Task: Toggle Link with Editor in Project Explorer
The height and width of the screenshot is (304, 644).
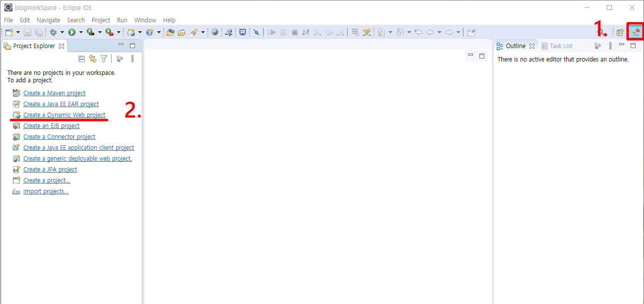Action: coord(93,59)
